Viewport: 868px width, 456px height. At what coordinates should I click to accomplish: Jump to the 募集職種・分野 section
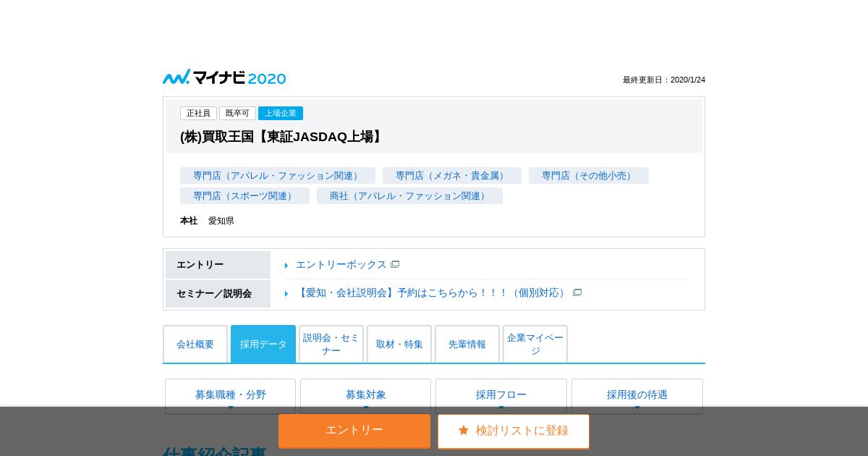pyautogui.click(x=230, y=396)
